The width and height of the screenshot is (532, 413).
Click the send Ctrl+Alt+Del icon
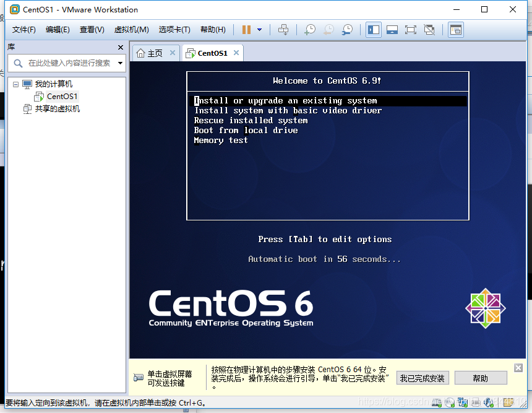click(283, 30)
